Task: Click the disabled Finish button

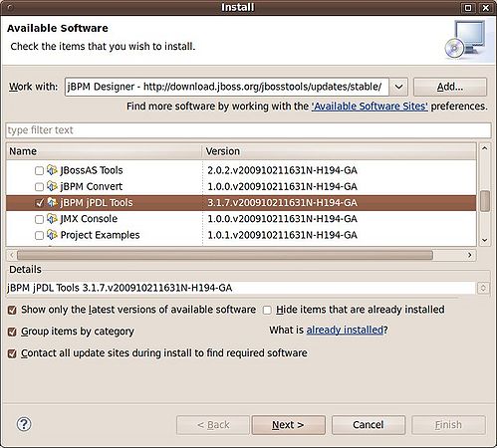Action: pyautogui.click(x=448, y=425)
